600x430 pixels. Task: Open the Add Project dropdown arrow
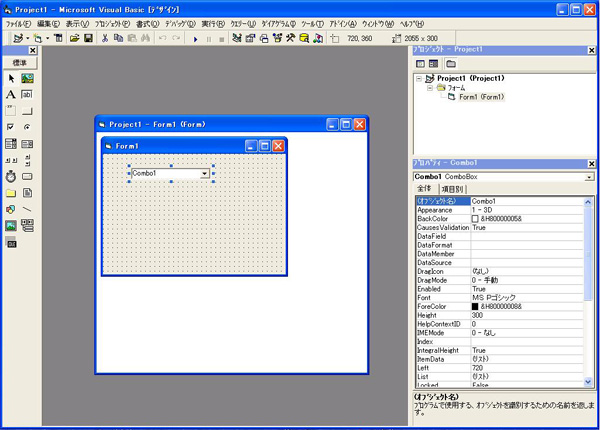pos(28,38)
